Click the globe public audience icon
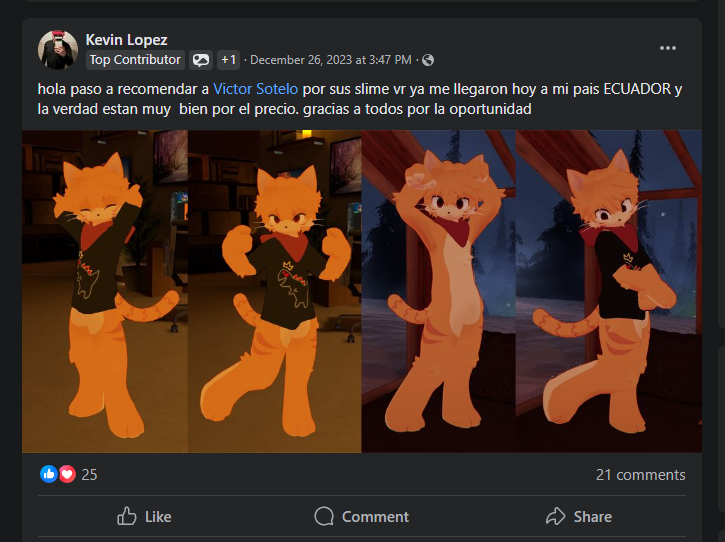This screenshot has height=542, width=725. pyautogui.click(x=429, y=60)
